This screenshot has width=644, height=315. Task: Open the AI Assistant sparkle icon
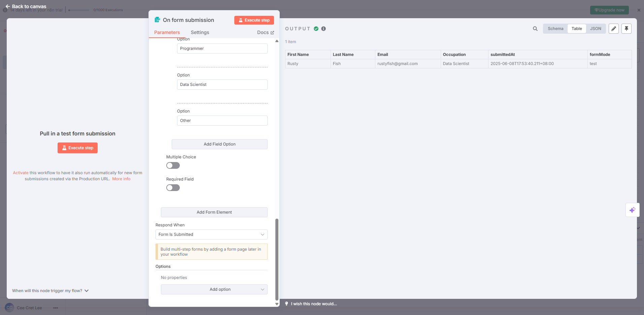[x=633, y=210]
